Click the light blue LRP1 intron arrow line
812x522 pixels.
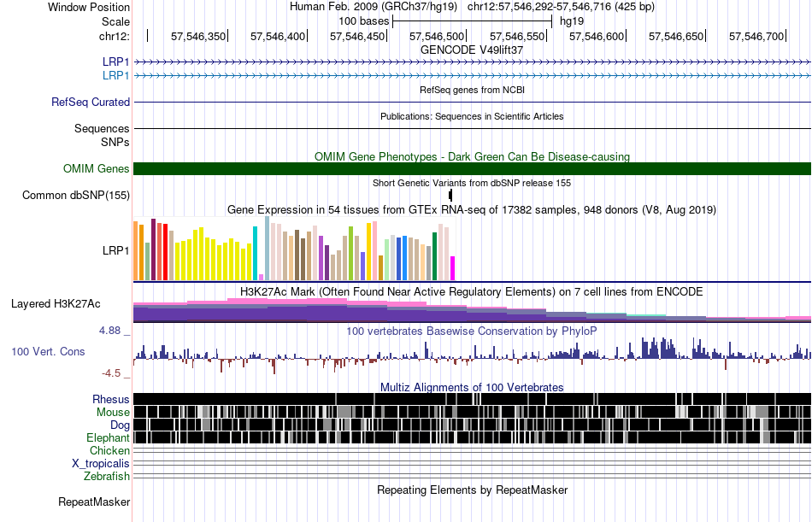coord(473,75)
